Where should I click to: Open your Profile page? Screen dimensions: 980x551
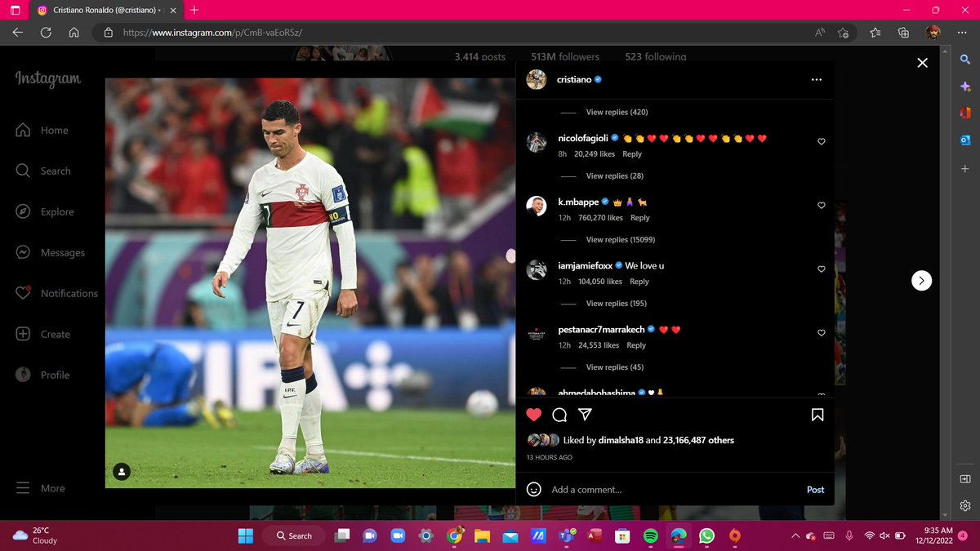pyautogui.click(x=43, y=375)
